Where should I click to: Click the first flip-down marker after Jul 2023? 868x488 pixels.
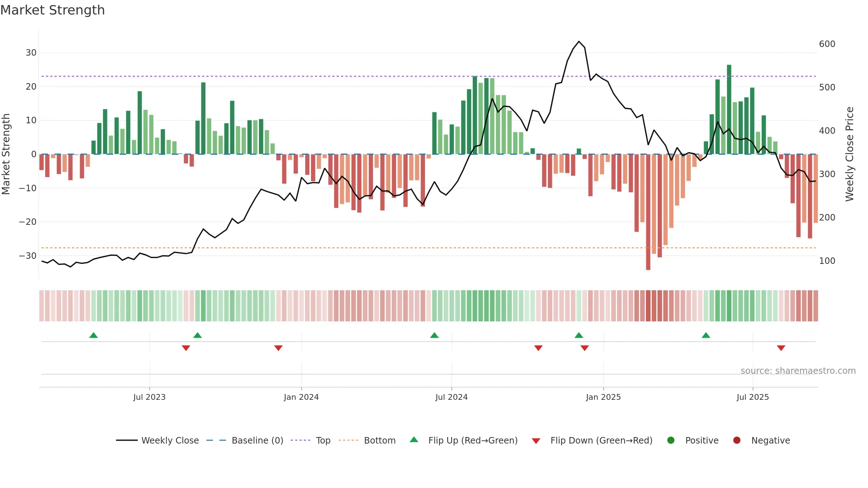[186, 348]
